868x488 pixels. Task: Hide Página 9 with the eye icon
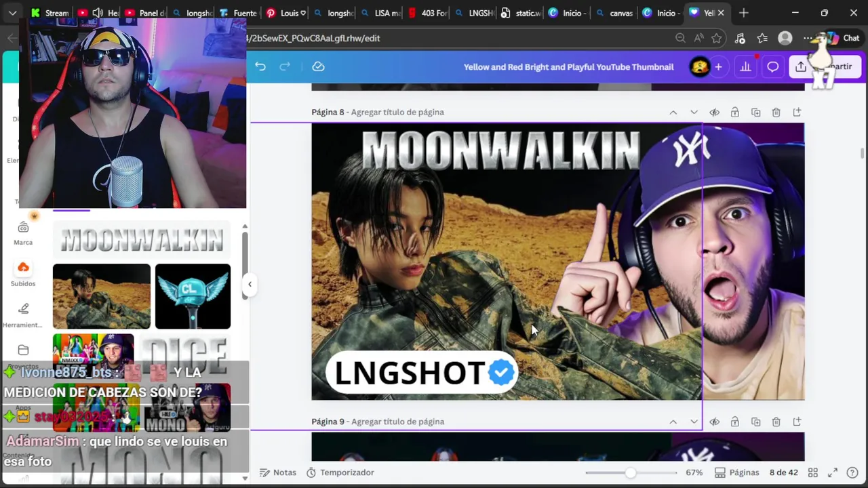pyautogui.click(x=714, y=422)
